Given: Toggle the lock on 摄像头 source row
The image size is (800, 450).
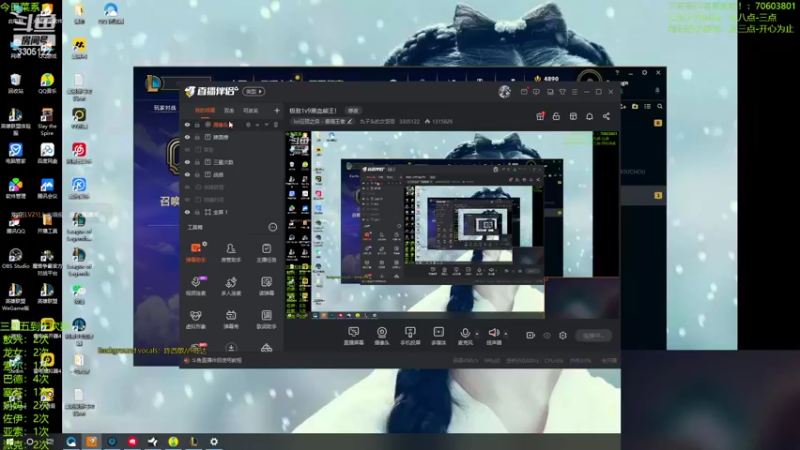Looking at the screenshot, I should 197,124.
